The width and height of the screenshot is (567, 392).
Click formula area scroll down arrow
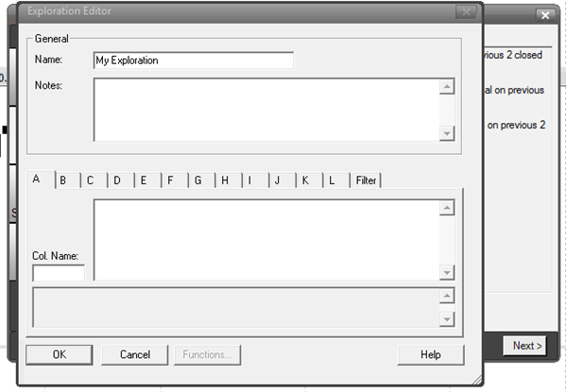447,272
